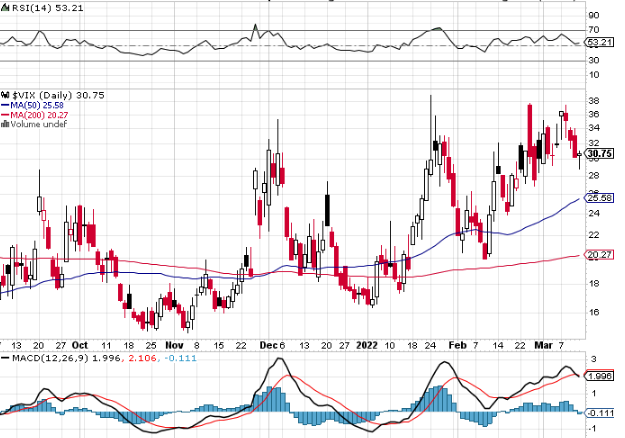Click the $VIX (Daily) 30.75 title
Viewport: 625px width, 438px height.
point(59,95)
